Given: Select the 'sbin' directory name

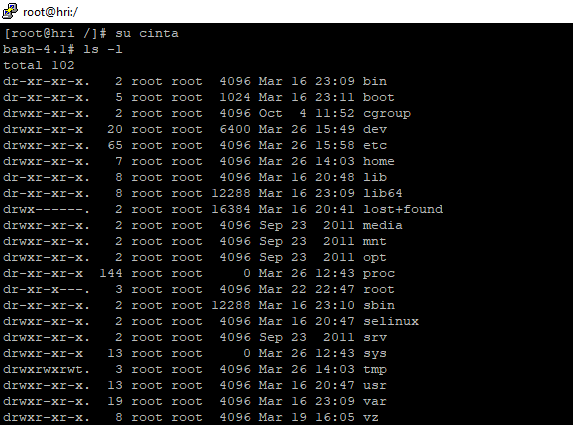Looking at the screenshot, I should (x=379, y=305).
